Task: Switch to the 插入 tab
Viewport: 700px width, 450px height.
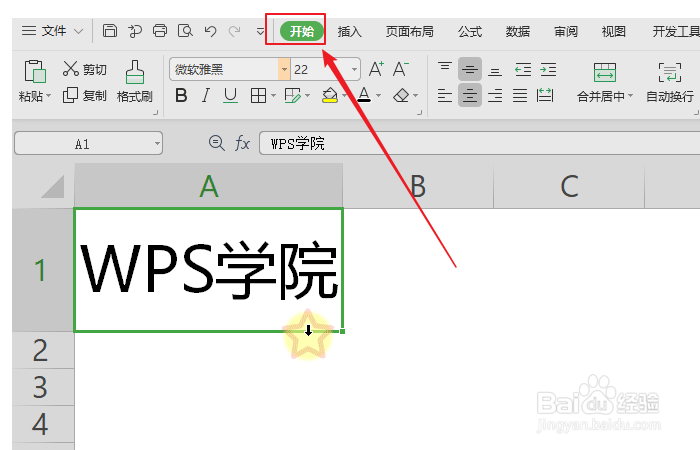Action: pyautogui.click(x=350, y=31)
